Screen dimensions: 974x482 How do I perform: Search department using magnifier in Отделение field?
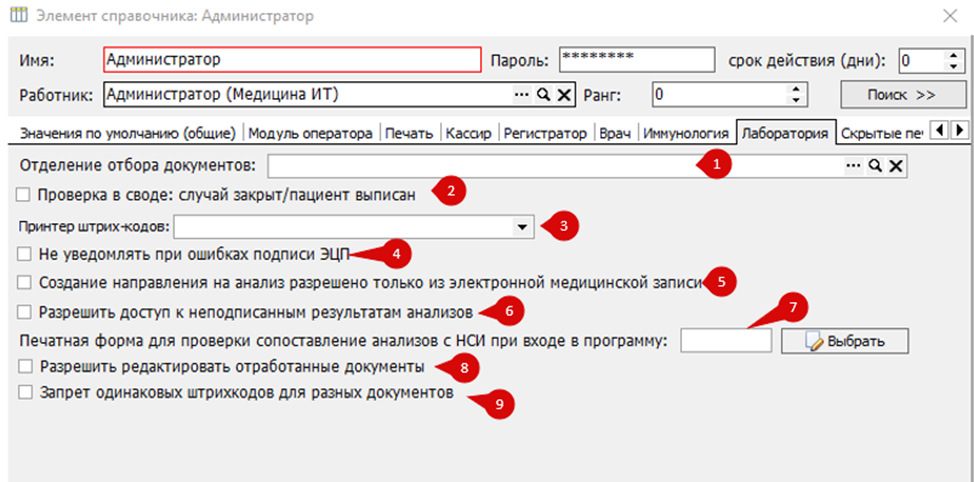[875, 165]
